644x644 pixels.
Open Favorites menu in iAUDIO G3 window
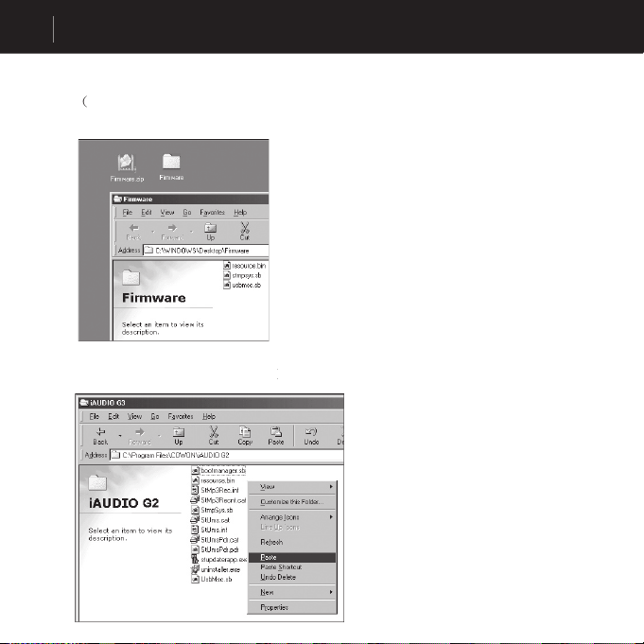[181, 416]
